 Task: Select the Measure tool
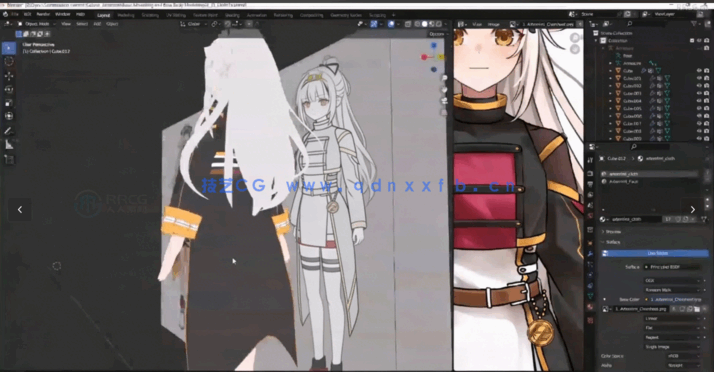click(x=9, y=145)
